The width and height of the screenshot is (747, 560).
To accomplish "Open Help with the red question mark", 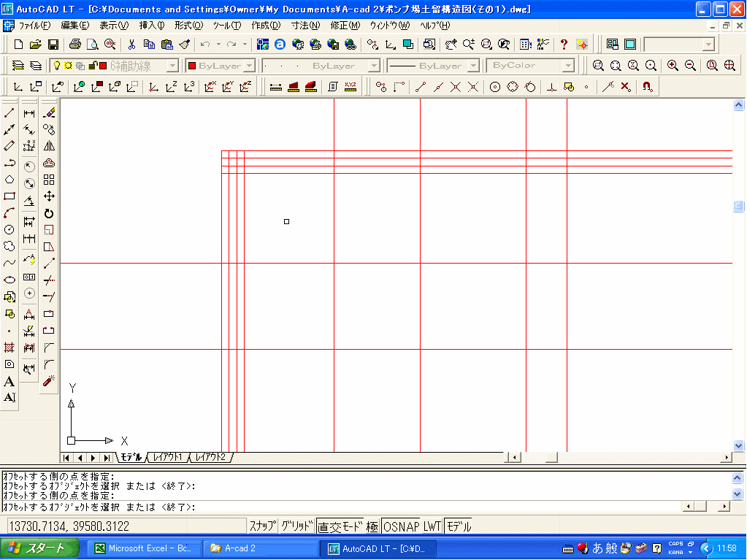I will (564, 45).
